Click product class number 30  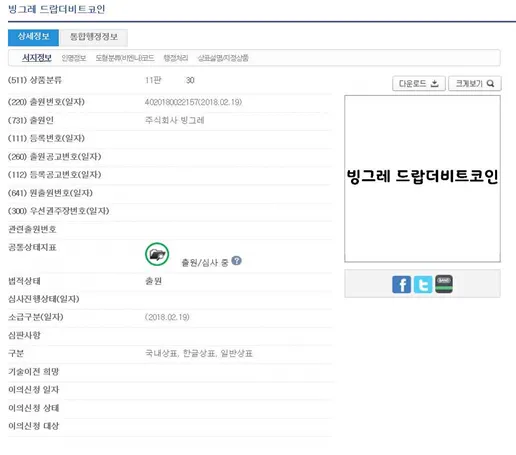pyautogui.click(x=190, y=80)
